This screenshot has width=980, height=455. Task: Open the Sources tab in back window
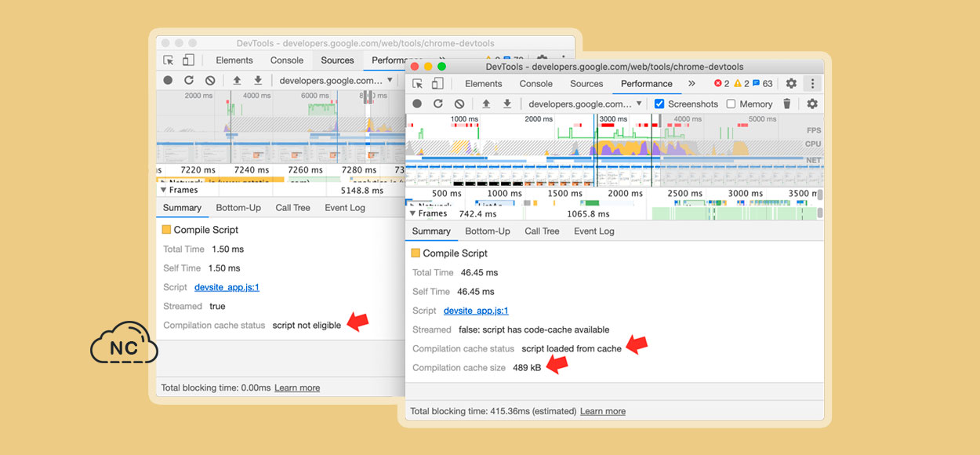click(x=338, y=60)
